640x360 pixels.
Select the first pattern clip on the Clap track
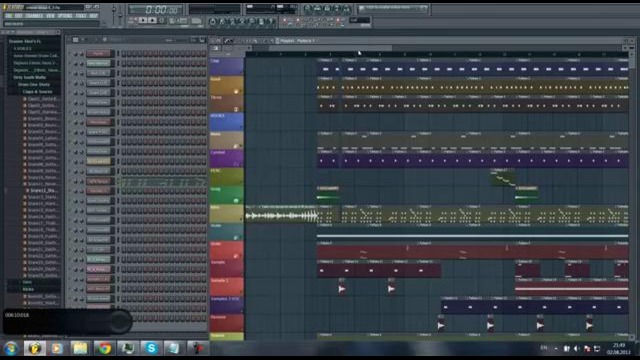(x=329, y=67)
